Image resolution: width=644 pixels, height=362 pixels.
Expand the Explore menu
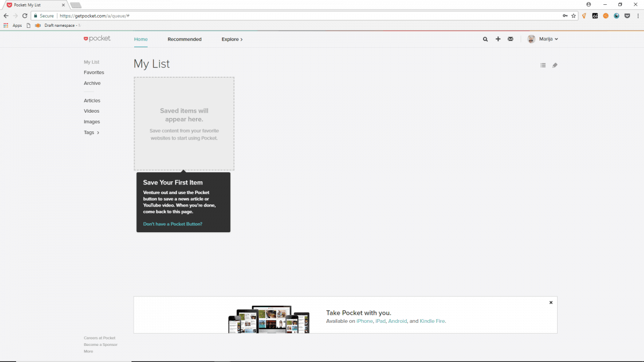coord(232,39)
